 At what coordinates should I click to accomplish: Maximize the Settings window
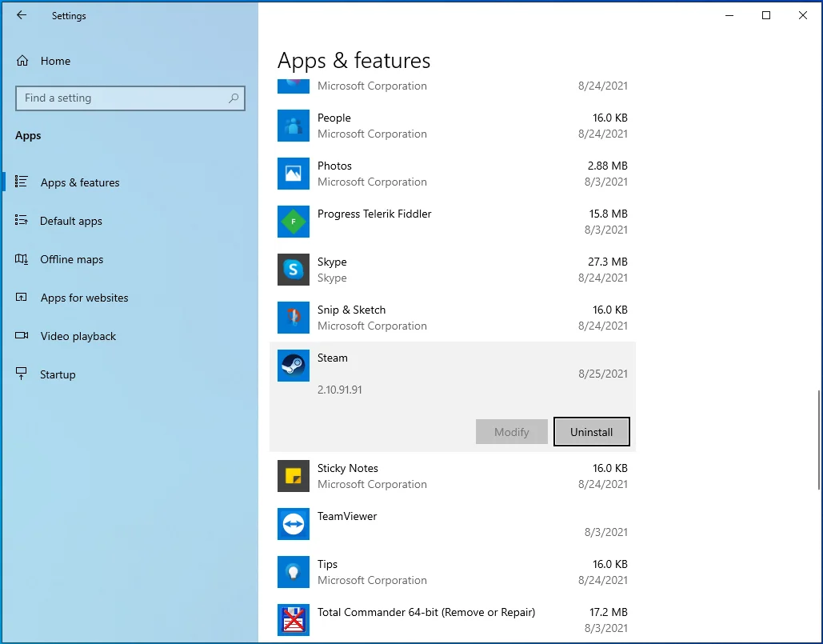point(765,15)
